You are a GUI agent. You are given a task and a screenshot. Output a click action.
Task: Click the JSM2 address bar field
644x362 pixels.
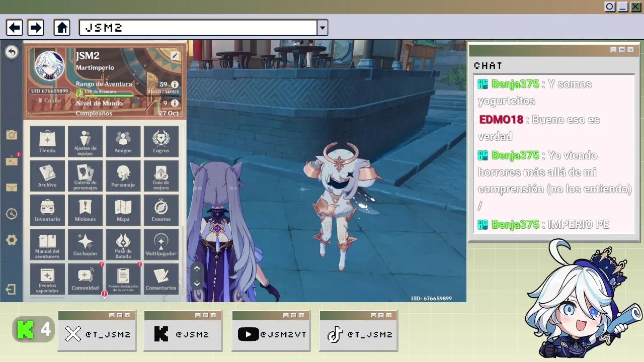click(x=198, y=28)
